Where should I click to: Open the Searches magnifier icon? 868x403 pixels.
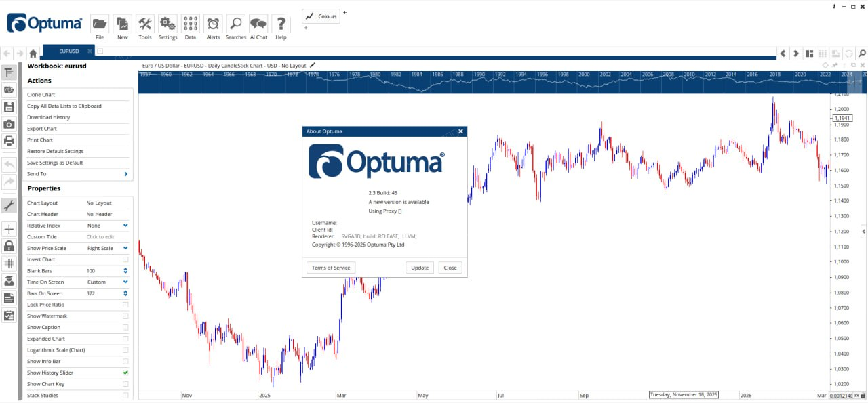pyautogui.click(x=236, y=24)
